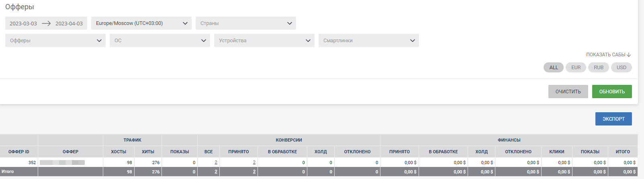This screenshot has width=644, height=179.
Task: Click the arrow beside ПОКАЗАТЬ САБЫ
Action: point(629,55)
